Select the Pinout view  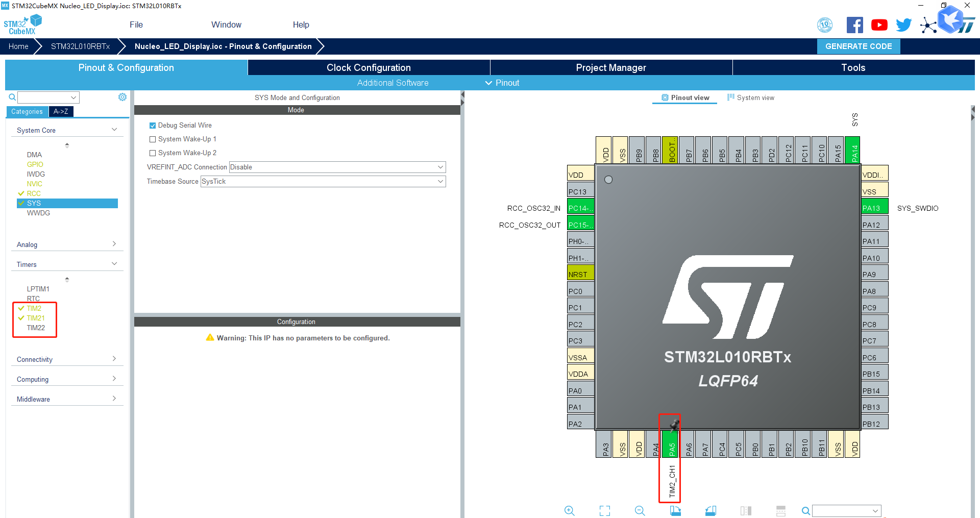click(685, 97)
